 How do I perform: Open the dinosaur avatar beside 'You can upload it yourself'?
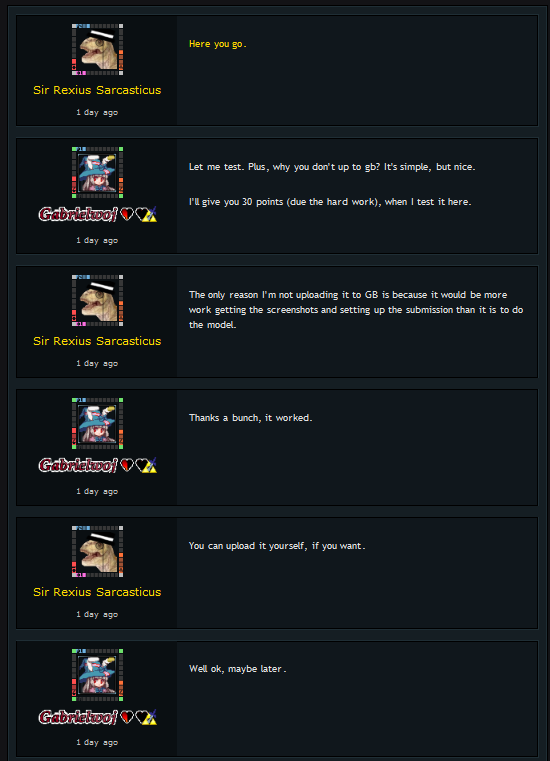[97, 551]
